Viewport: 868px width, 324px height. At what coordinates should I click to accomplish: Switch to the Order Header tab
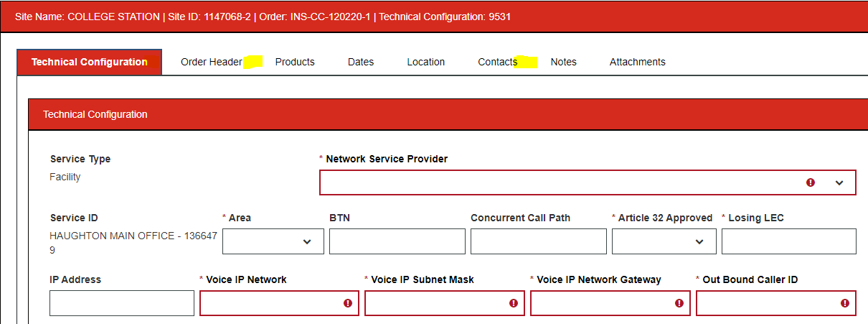[x=211, y=62]
